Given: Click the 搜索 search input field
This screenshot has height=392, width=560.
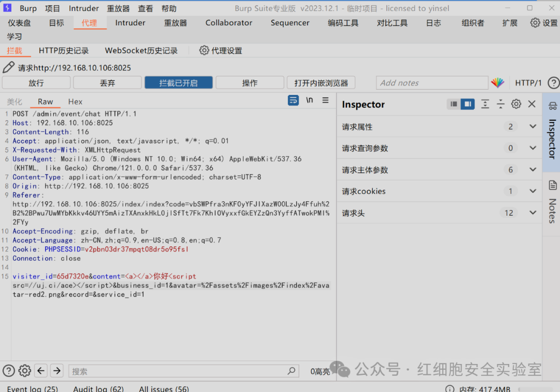Looking at the screenshot, I should [x=184, y=371].
